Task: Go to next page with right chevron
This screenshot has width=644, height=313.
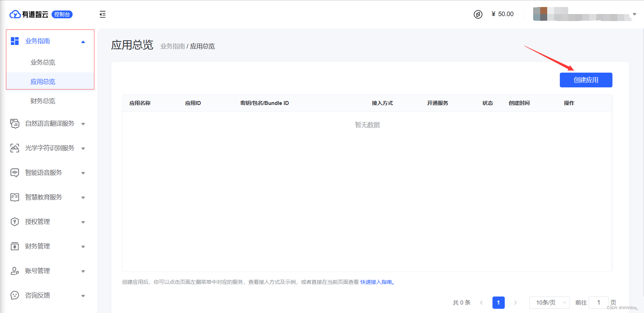Action: 515,302
